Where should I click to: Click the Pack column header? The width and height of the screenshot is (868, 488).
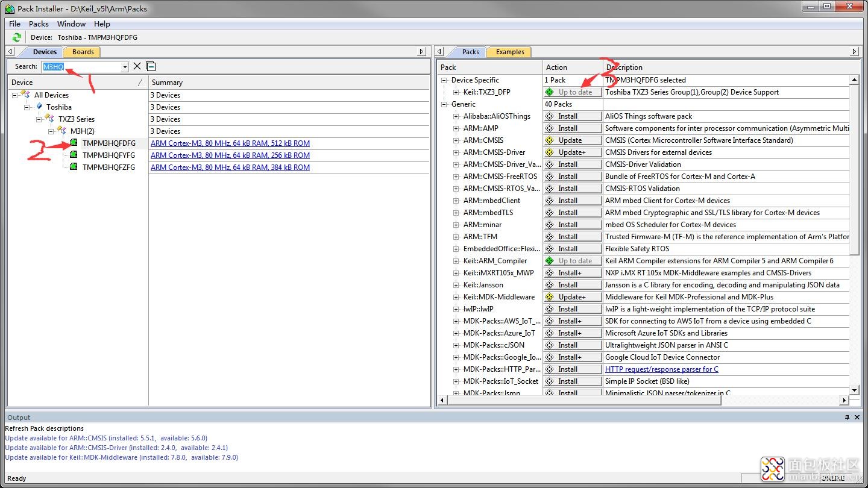point(490,67)
